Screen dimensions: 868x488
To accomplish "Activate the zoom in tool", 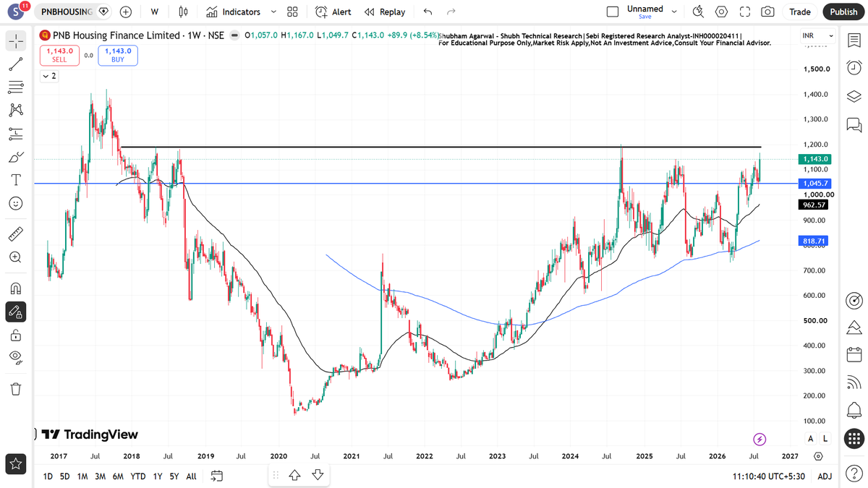I will [x=16, y=257].
